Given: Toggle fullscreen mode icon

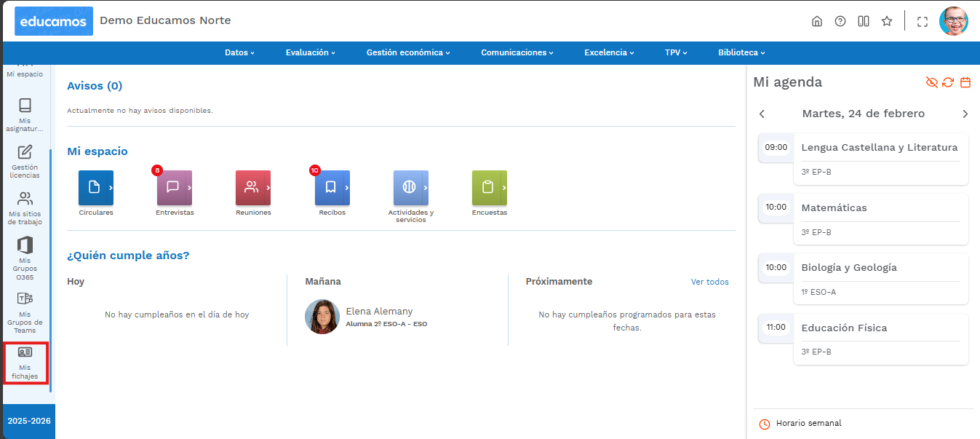Looking at the screenshot, I should 923,22.
